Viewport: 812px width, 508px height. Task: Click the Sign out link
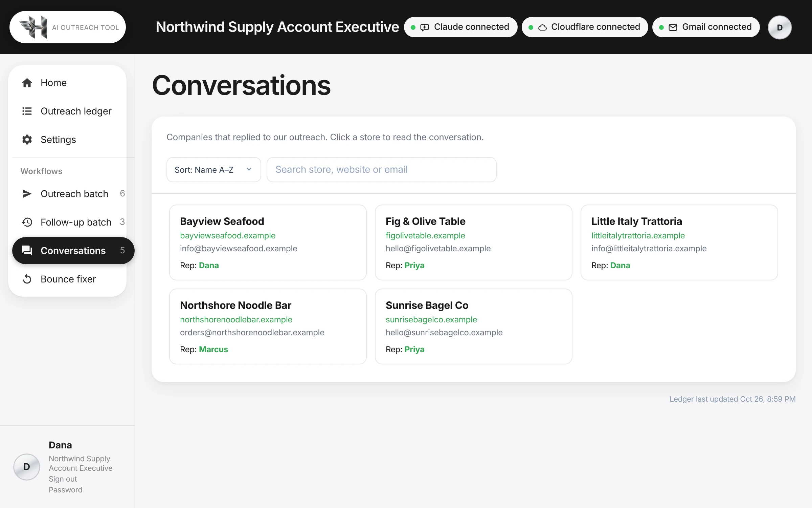[x=63, y=479]
